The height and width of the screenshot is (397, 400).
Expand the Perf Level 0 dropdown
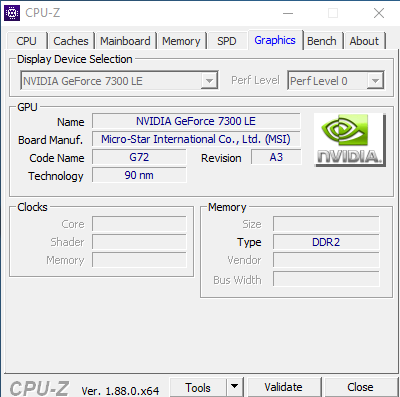(336, 80)
